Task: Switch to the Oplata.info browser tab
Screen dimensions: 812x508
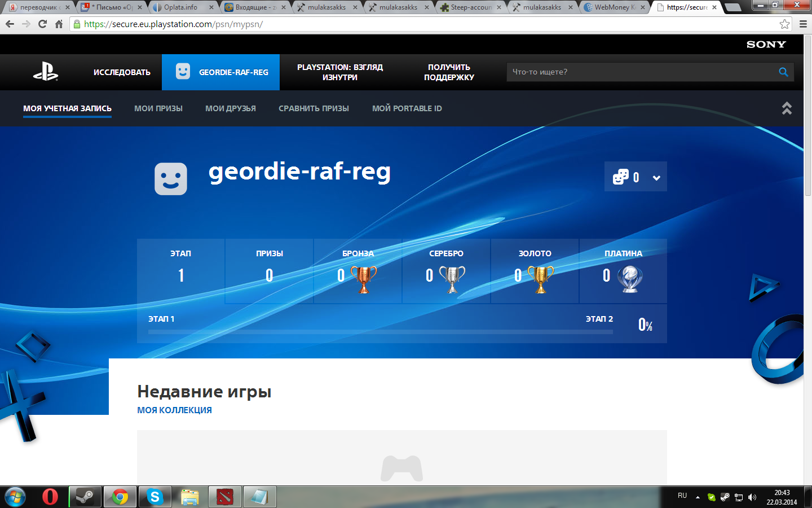Action: 180,7
